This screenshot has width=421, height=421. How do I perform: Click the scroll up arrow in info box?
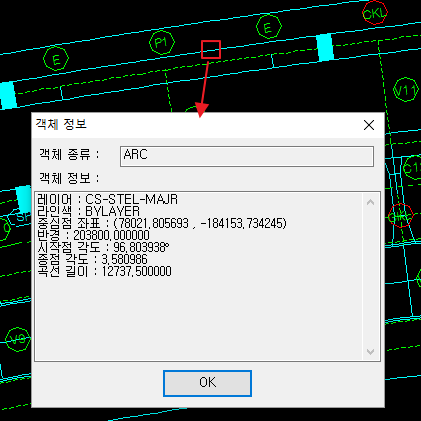tap(370, 202)
